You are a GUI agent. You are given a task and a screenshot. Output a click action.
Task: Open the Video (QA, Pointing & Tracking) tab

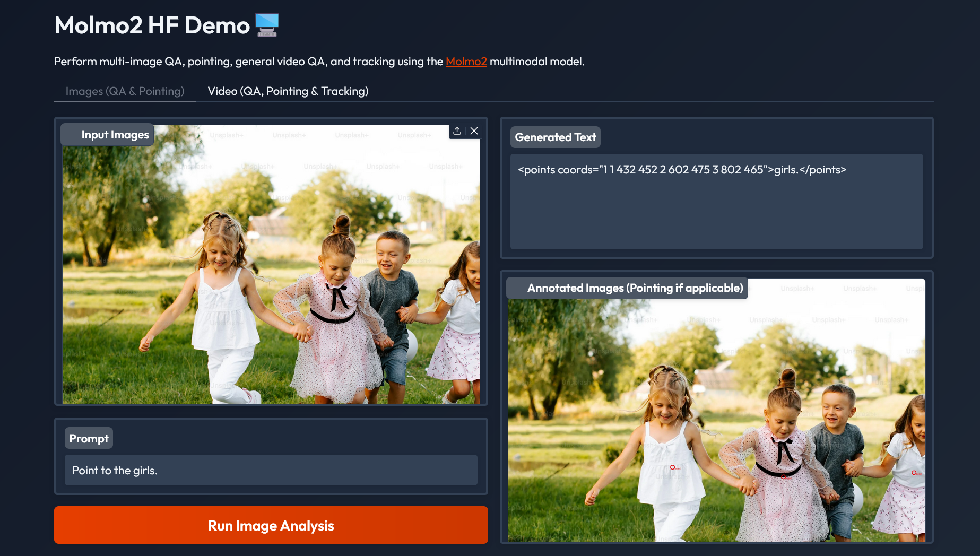(x=288, y=91)
